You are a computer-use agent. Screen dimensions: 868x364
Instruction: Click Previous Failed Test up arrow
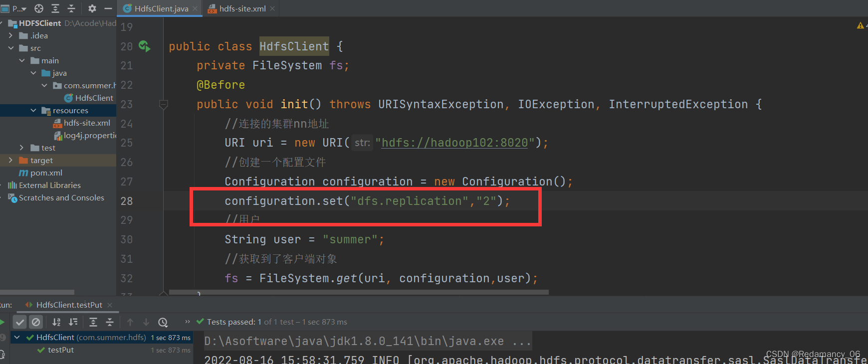pos(130,322)
